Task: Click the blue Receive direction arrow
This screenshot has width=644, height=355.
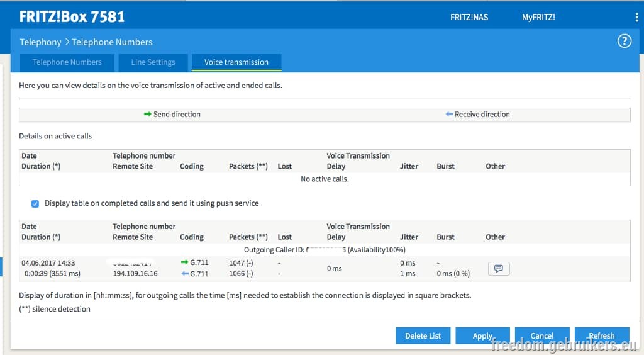Action: coord(449,114)
